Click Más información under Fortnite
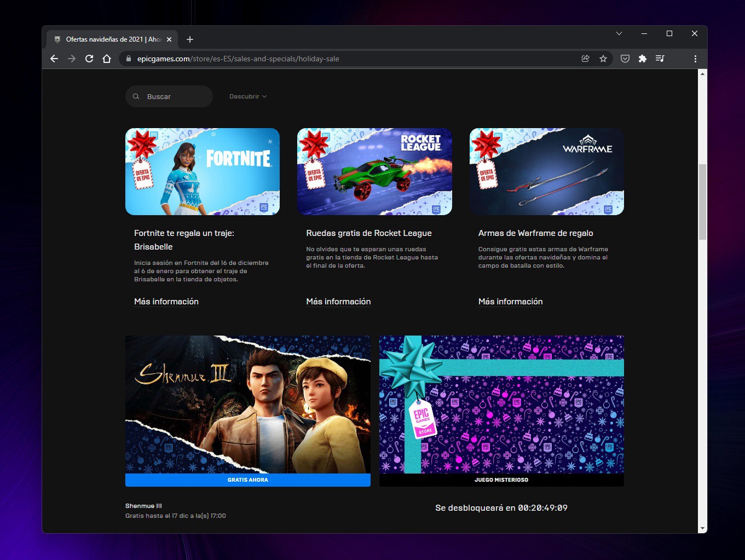 pos(166,302)
